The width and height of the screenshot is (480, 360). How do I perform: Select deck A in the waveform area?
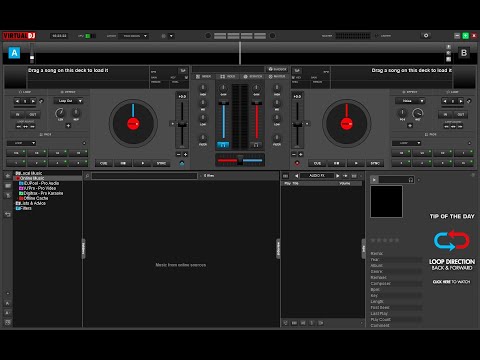[14, 53]
